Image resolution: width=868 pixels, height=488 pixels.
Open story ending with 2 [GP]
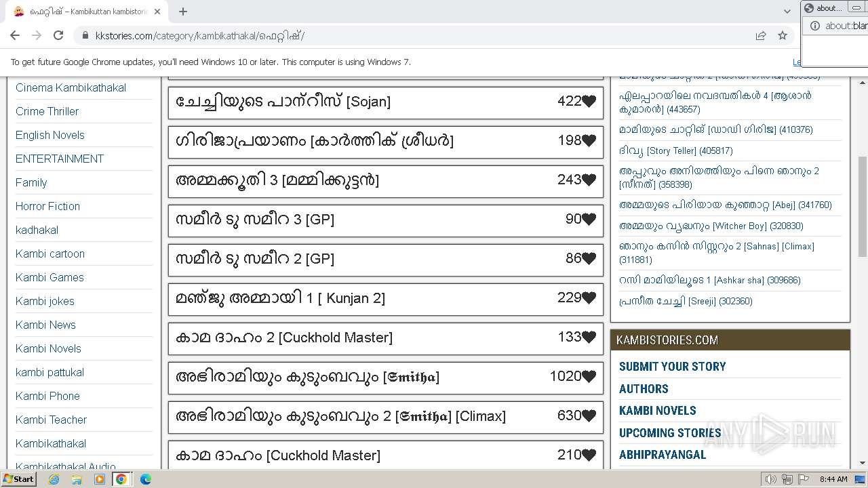[x=255, y=259]
